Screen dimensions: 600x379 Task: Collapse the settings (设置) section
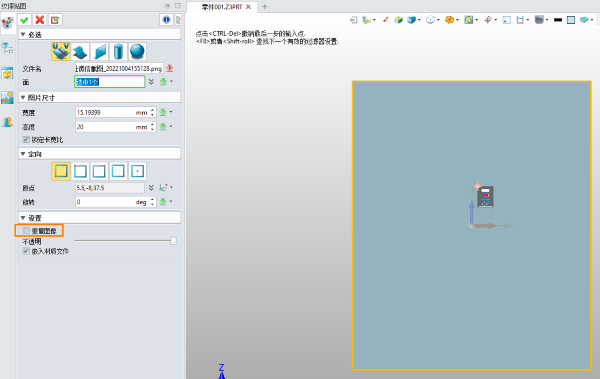[23, 218]
